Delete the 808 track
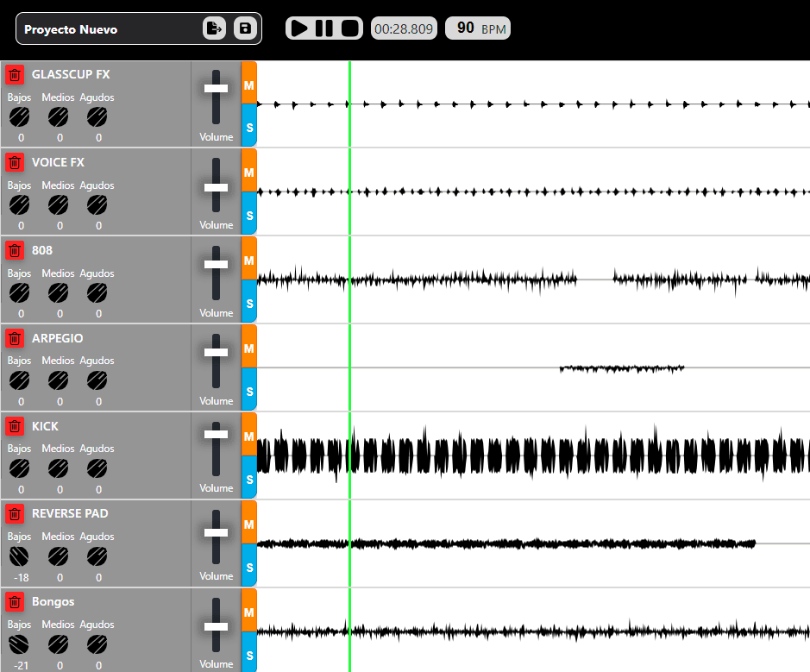 pos(15,250)
